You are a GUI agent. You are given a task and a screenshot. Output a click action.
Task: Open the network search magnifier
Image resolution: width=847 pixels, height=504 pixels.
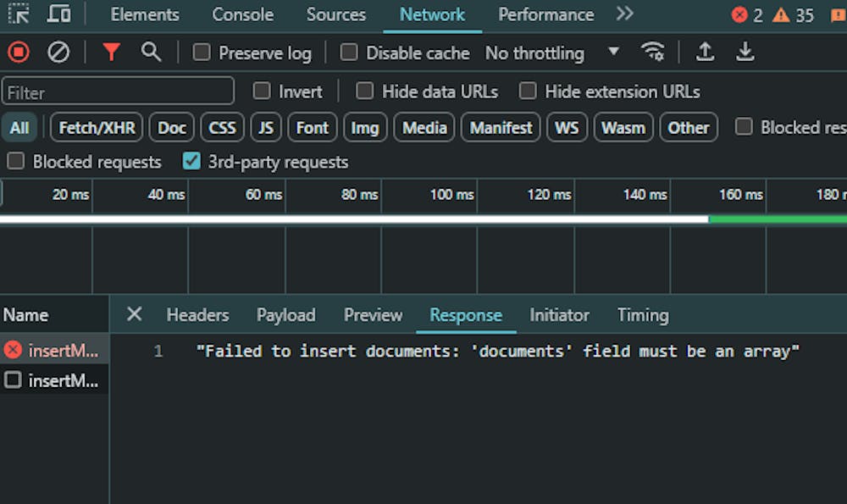pos(151,53)
